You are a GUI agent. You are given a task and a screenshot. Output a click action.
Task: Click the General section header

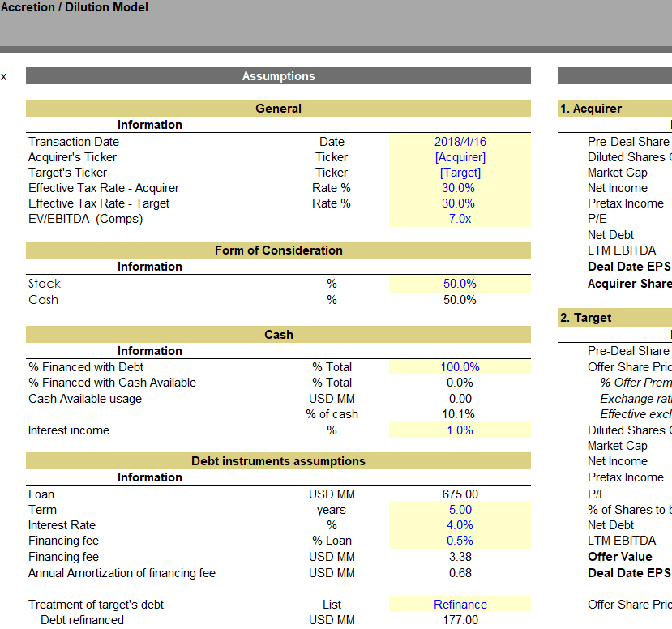click(x=278, y=109)
